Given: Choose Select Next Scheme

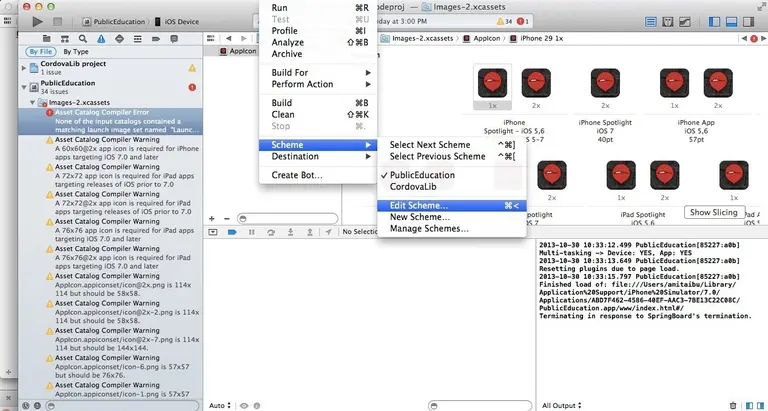Looking at the screenshot, I should (452, 145).
